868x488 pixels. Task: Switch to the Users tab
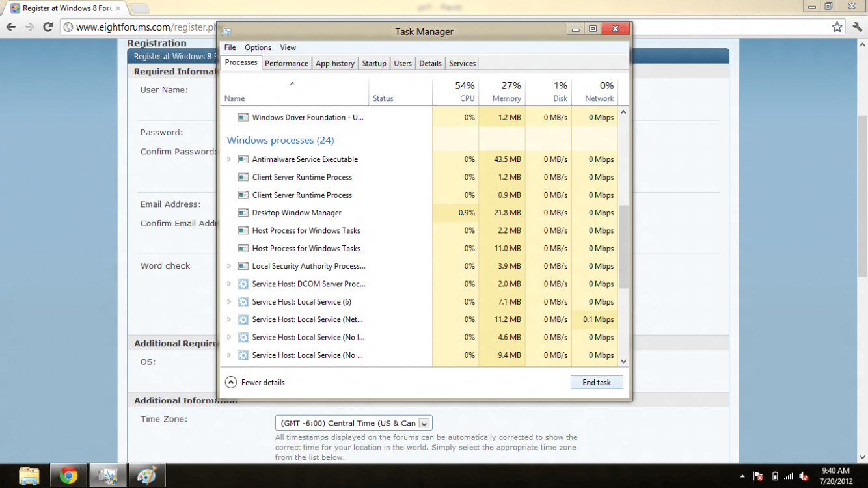[x=403, y=63]
